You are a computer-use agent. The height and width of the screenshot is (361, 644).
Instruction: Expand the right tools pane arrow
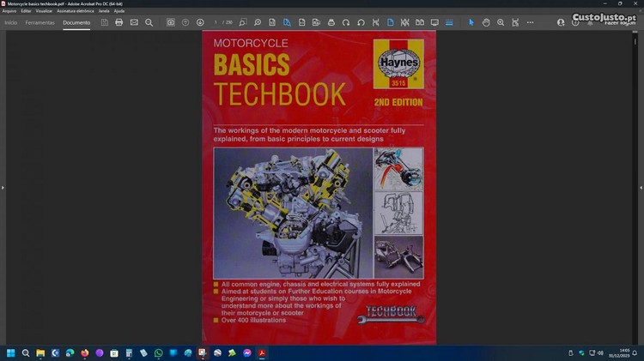tap(640, 187)
